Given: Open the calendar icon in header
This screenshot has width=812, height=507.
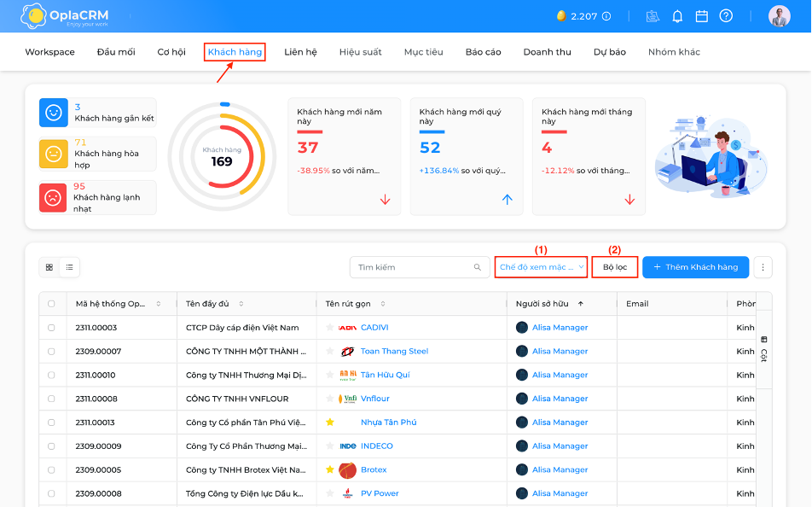Looking at the screenshot, I should (x=702, y=16).
